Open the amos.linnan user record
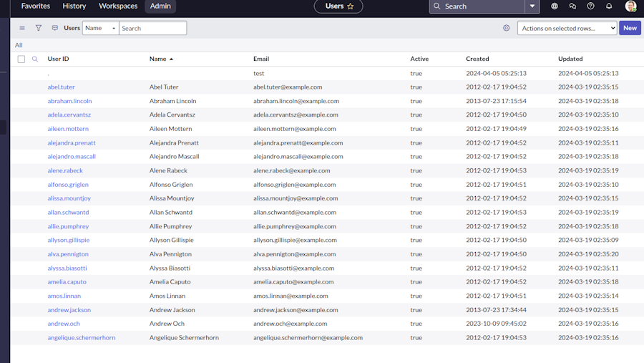Viewport: 644px width, 363px height. tap(64, 296)
